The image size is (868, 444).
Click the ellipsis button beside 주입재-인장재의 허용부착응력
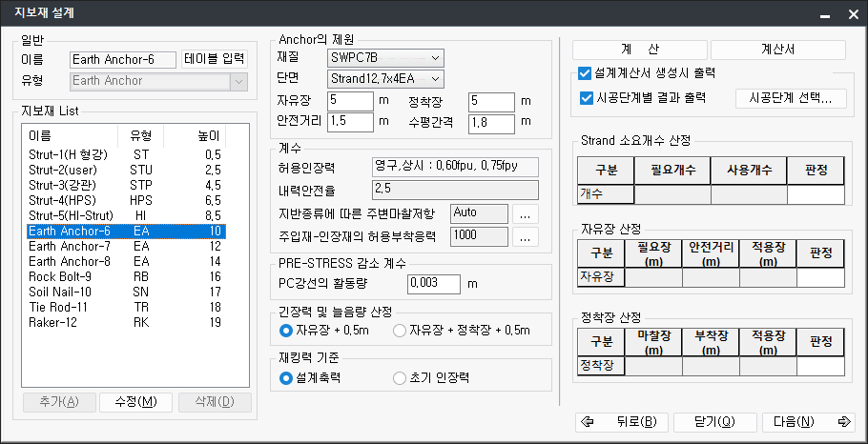[527, 236]
